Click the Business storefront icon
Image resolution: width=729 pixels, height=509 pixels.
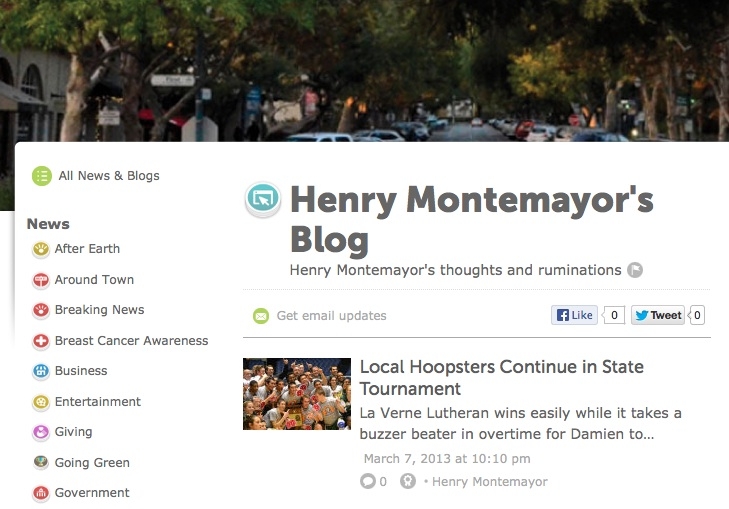click(41, 371)
